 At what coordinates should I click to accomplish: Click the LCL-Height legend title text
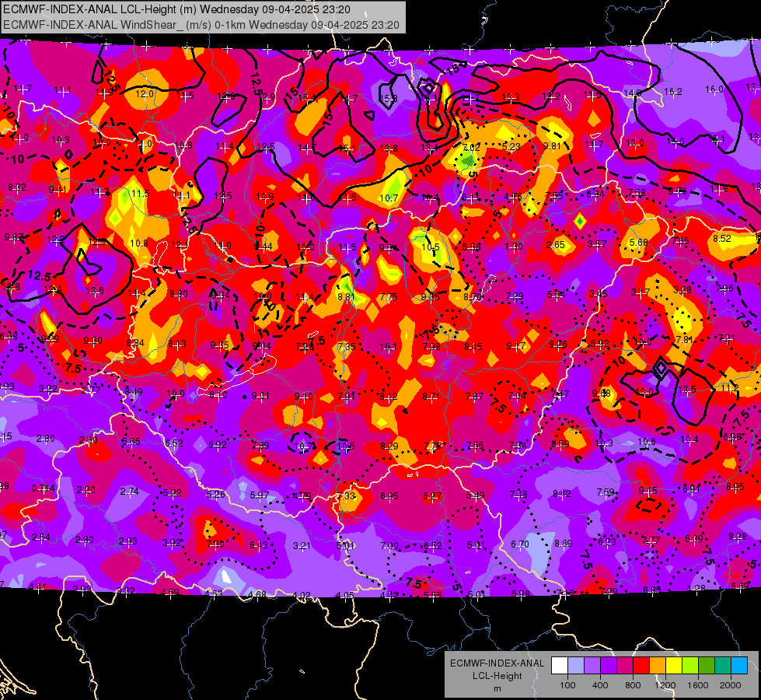point(497,676)
